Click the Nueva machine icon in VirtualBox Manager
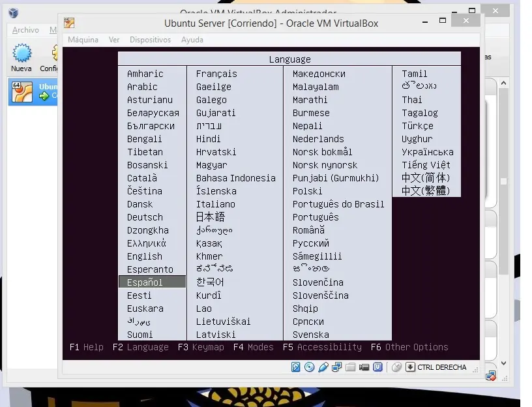The width and height of the screenshot is (532, 407). pyautogui.click(x=22, y=53)
